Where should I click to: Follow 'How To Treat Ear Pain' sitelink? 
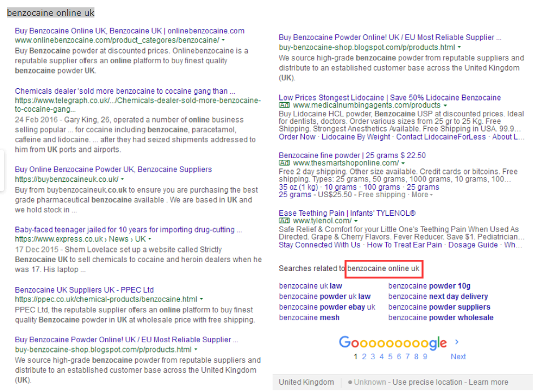pos(404,245)
